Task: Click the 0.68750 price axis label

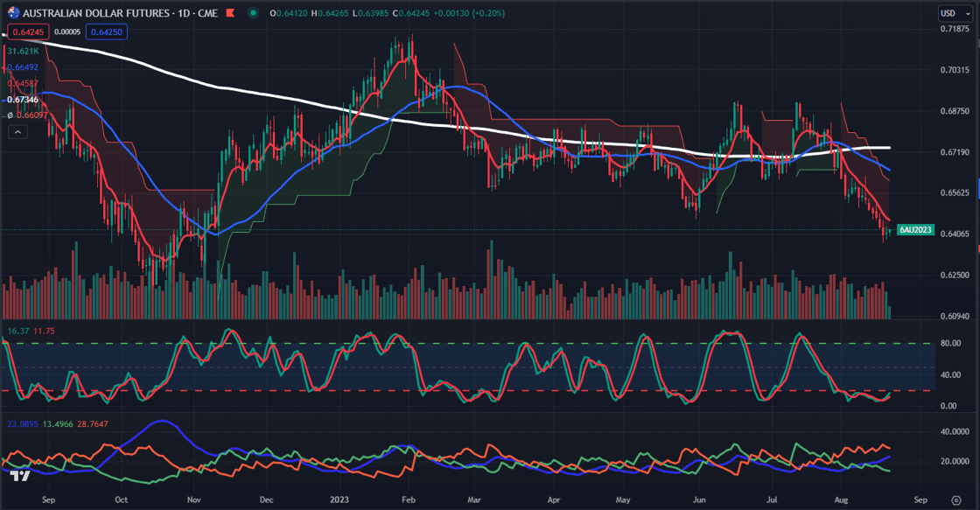Action: pos(955,111)
